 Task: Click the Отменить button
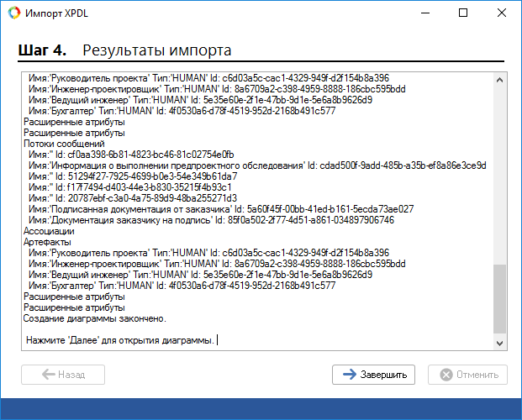467,375
